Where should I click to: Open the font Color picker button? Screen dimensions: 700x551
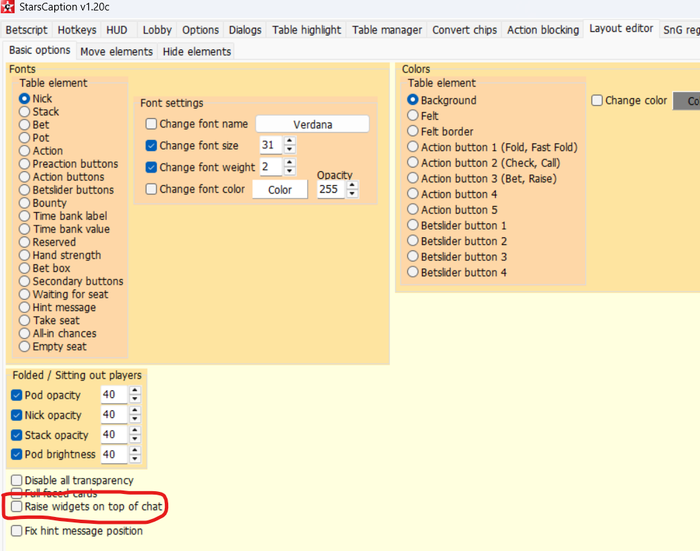[280, 190]
